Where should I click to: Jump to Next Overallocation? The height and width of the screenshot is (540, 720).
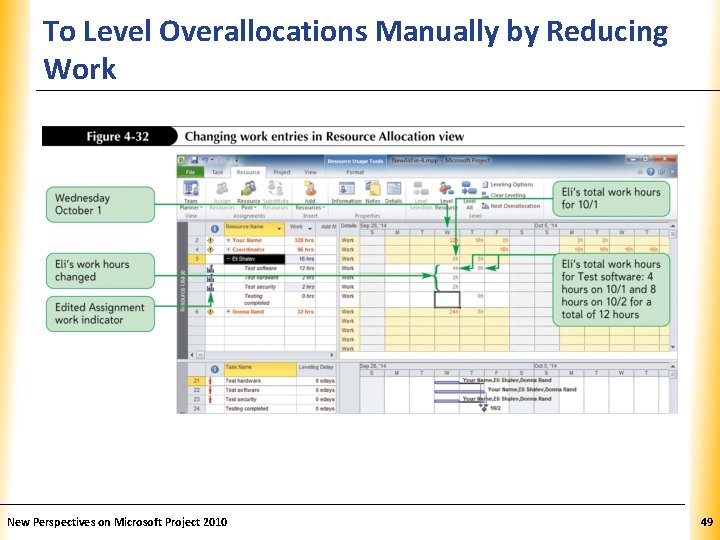[511, 206]
